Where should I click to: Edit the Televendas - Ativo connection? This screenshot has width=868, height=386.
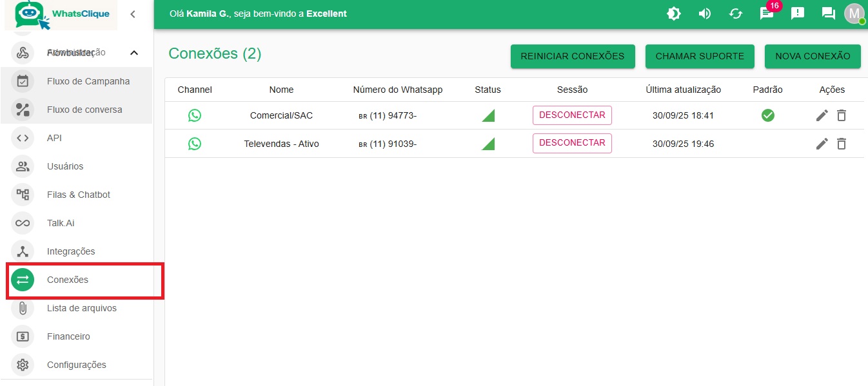coord(822,144)
